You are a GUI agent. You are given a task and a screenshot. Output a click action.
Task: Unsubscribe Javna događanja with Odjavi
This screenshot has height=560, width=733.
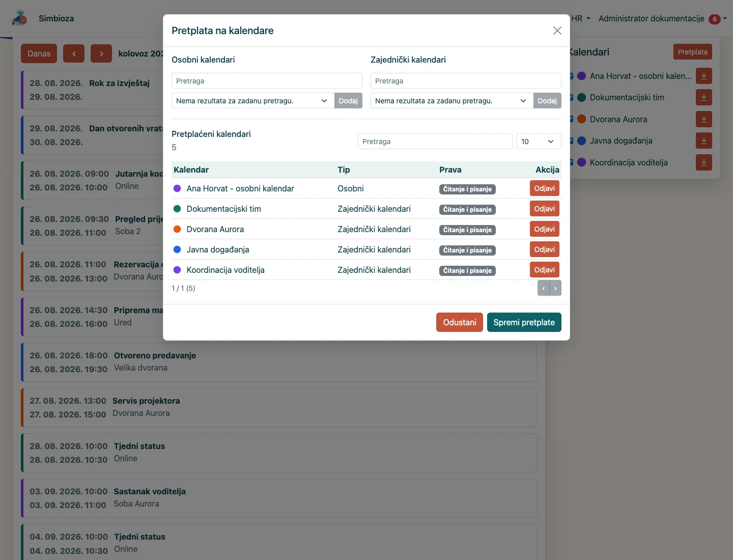(x=544, y=249)
